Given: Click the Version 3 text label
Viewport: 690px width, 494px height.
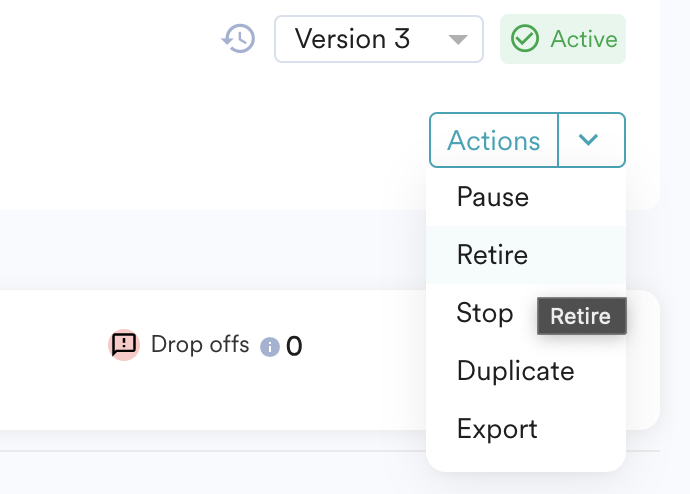Looking at the screenshot, I should pos(352,40).
